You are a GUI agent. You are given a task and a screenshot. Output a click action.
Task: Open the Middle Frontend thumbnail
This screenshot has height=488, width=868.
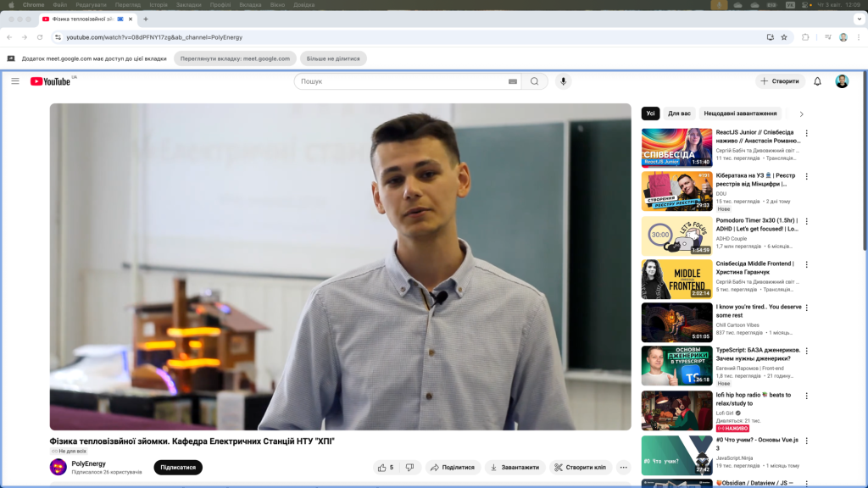(676, 279)
